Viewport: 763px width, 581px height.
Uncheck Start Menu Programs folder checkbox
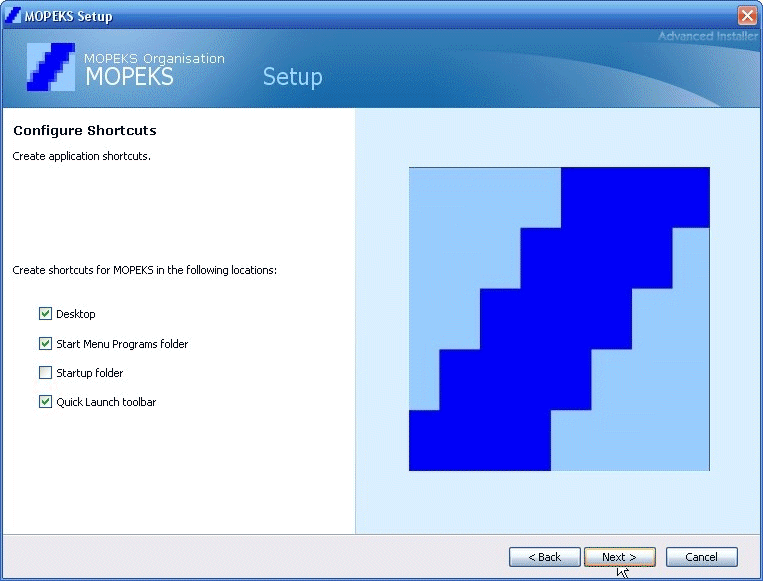45,344
